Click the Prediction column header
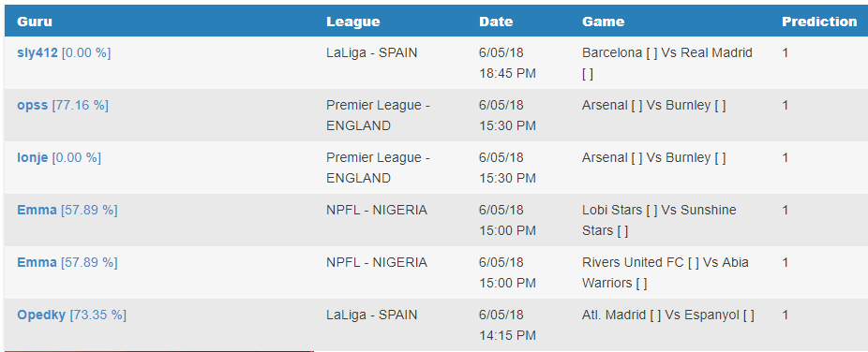The width and height of the screenshot is (868, 352). 819,22
